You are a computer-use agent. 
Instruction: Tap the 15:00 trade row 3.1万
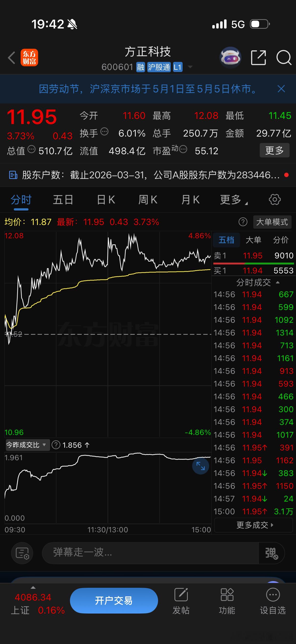click(x=254, y=512)
